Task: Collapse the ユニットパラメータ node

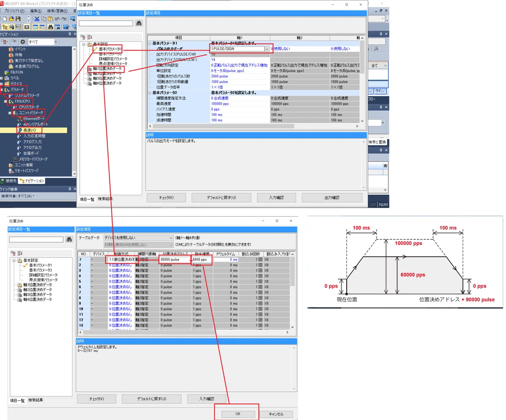Action: pos(10,113)
